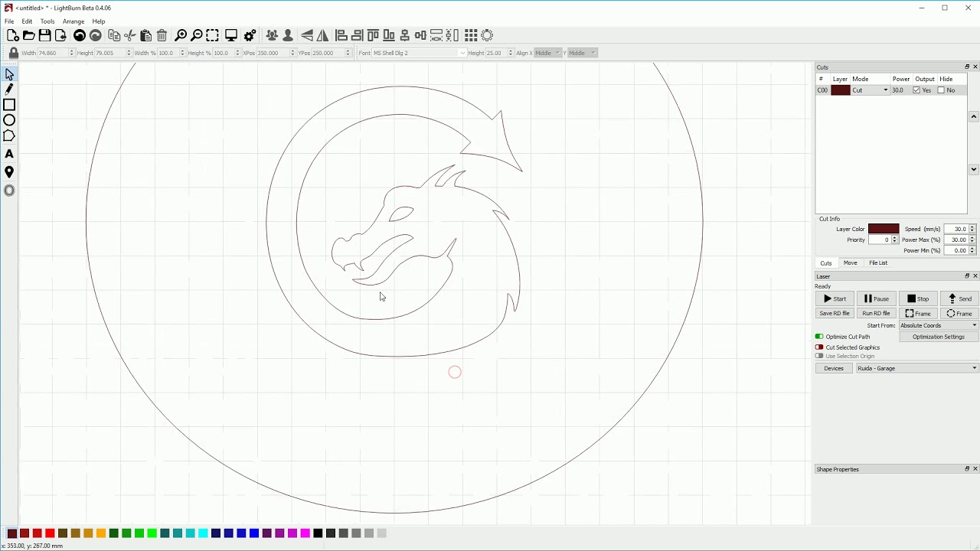The width and height of the screenshot is (980, 551).
Task: Open the Arrange menu
Action: [x=73, y=21]
